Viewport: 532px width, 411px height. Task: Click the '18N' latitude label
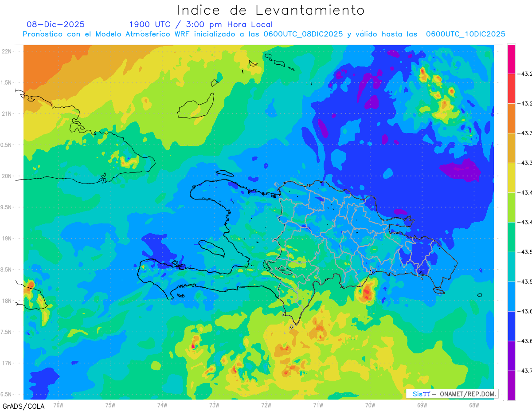pyautogui.click(x=7, y=301)
